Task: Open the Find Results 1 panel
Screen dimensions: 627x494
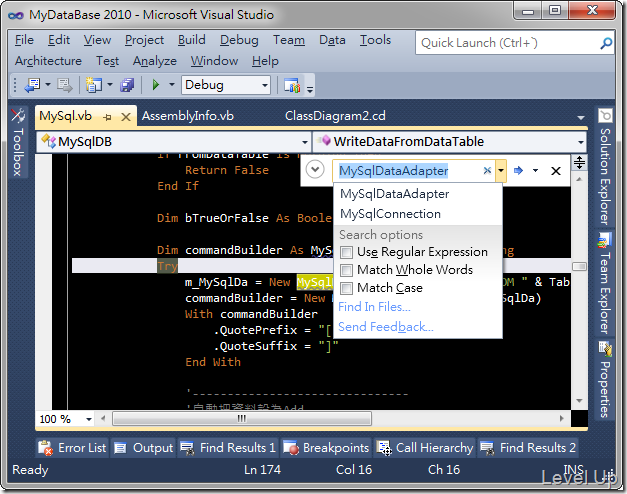Action: point(228,448)
